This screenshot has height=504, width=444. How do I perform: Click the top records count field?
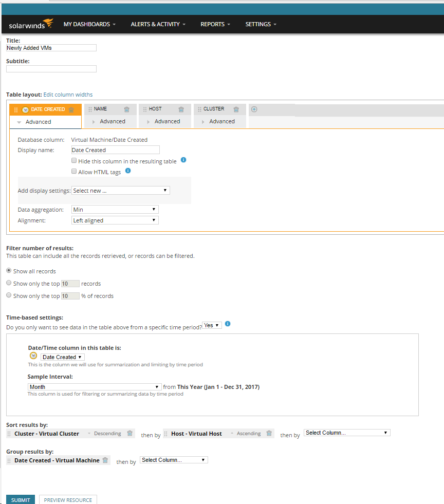pos(70,284)
